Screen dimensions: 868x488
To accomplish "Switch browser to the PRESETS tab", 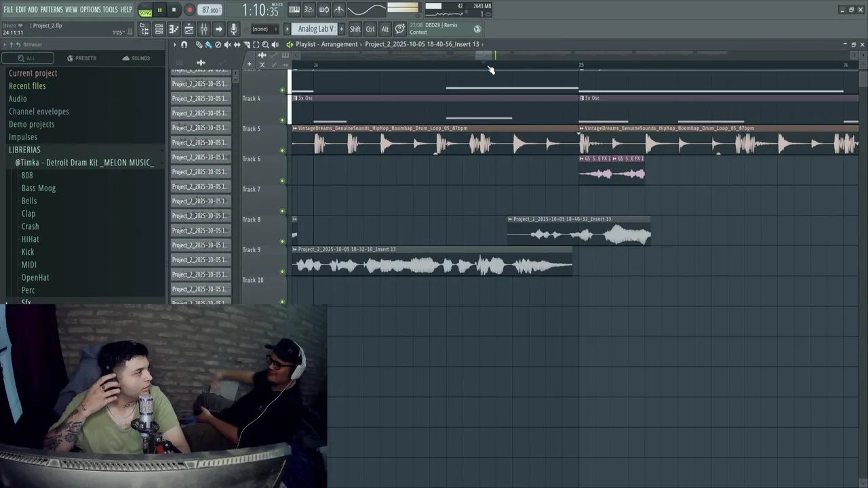I will coord(82,58).
